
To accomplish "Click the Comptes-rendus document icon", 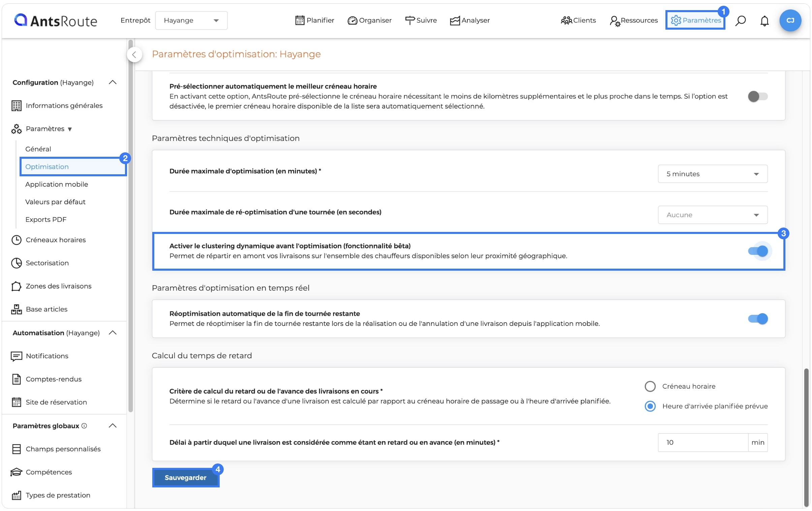I will pyautogui.click(x=16, y=379).
